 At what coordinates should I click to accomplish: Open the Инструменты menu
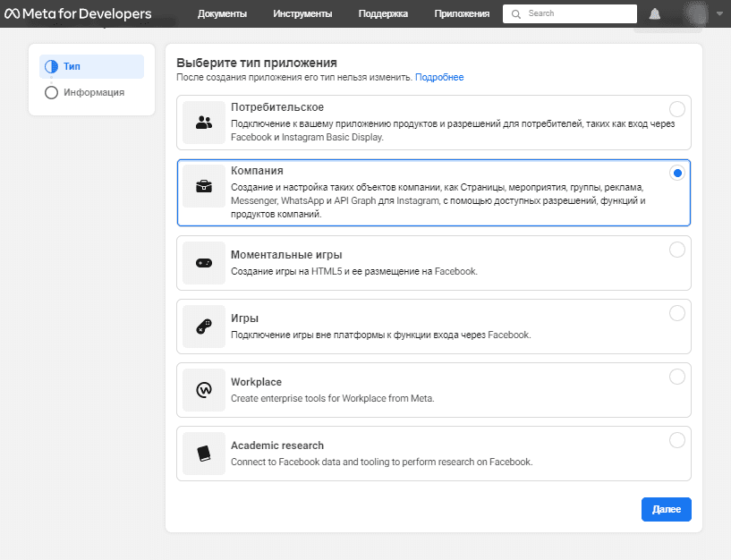click(302, 14)
